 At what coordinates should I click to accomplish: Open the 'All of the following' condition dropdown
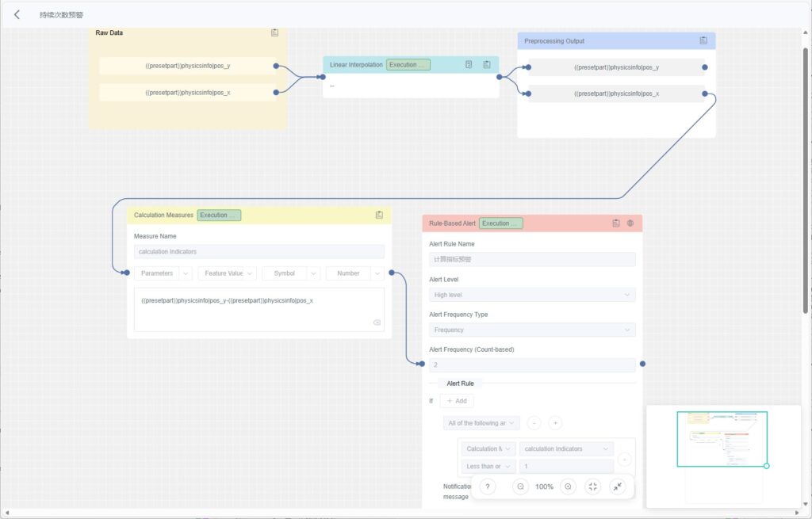(x=481, y=423)
